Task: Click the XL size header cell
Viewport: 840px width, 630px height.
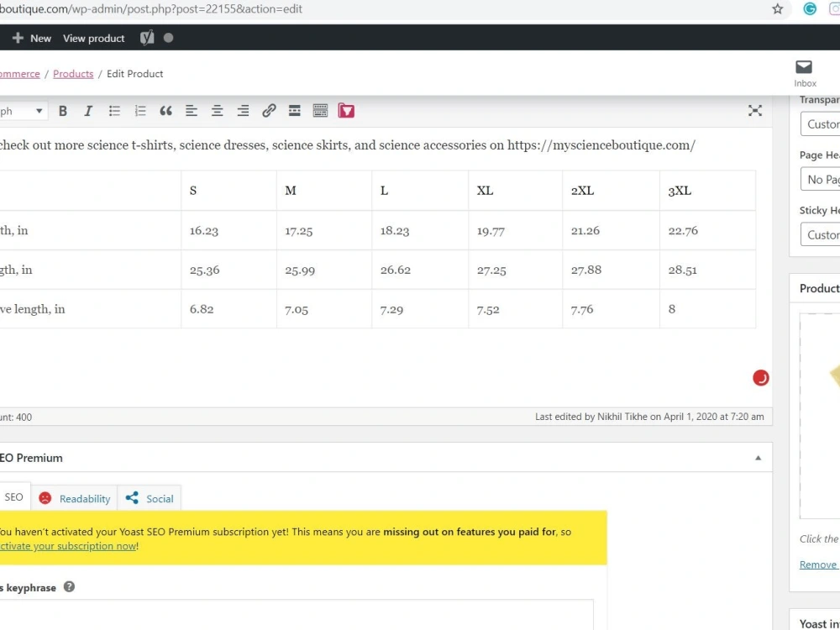Action: [516, 191]
